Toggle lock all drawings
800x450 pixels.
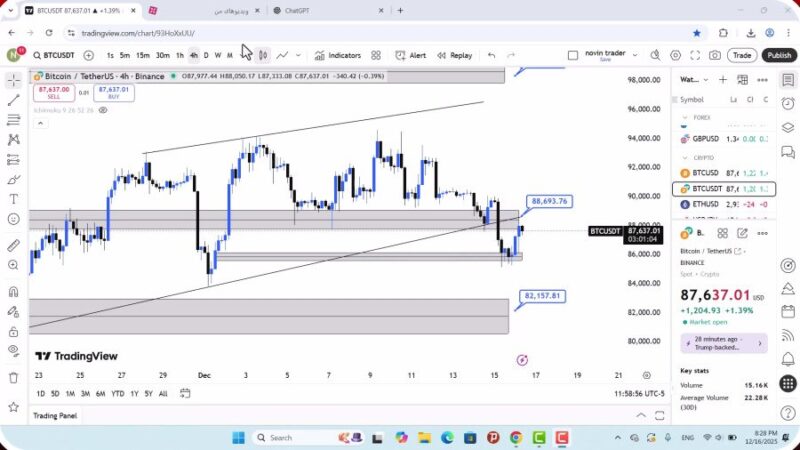(x=13, y=330)
